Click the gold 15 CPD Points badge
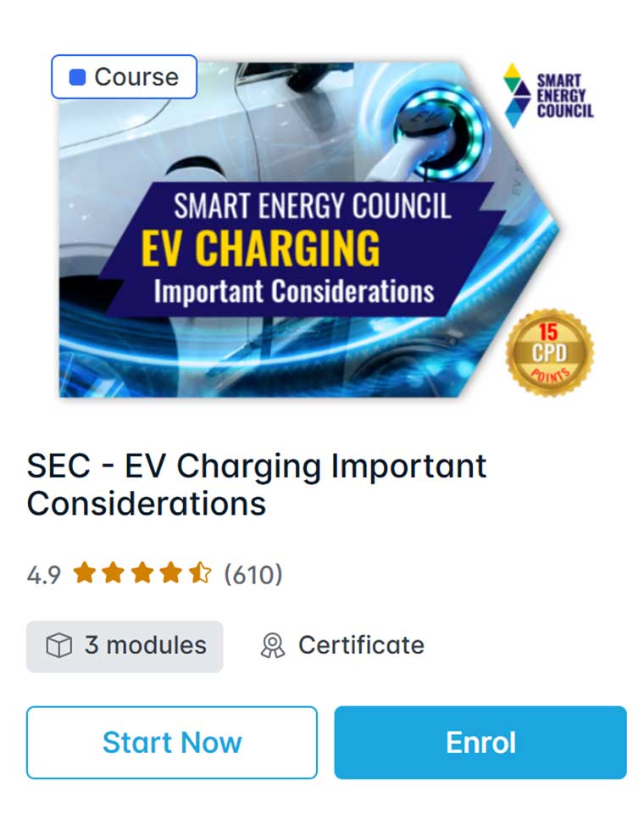The image size is (644, 814). click(x=549, y=352)
